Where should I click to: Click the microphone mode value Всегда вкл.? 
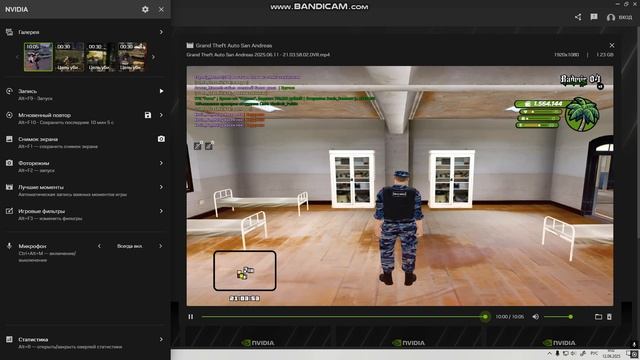(129, 246)
